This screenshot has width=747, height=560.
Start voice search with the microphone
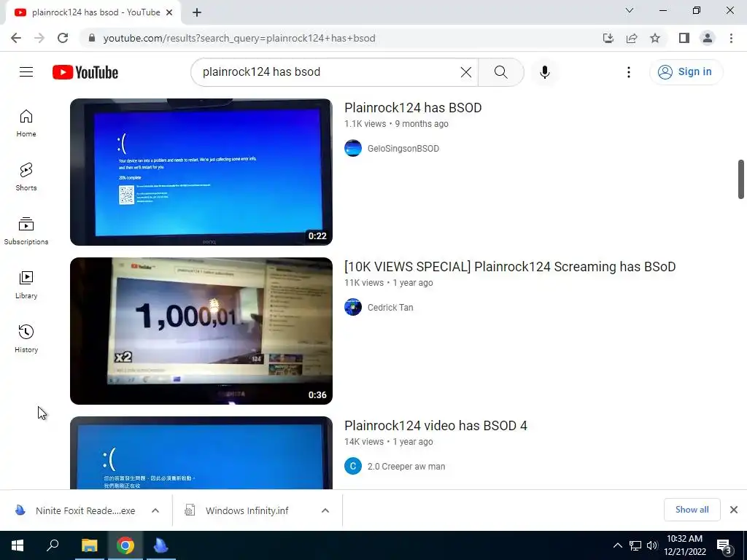(544, 72)
